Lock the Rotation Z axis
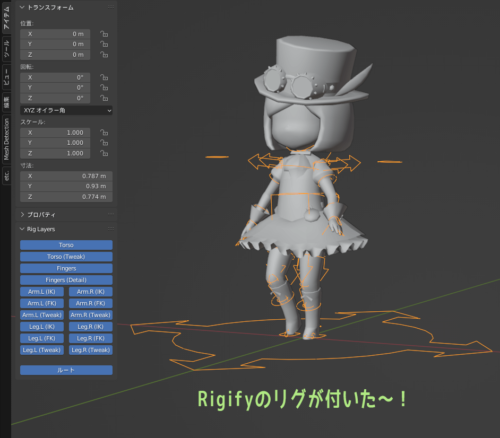Viewport: 500px width, 438px height. [x=104, y=98]
